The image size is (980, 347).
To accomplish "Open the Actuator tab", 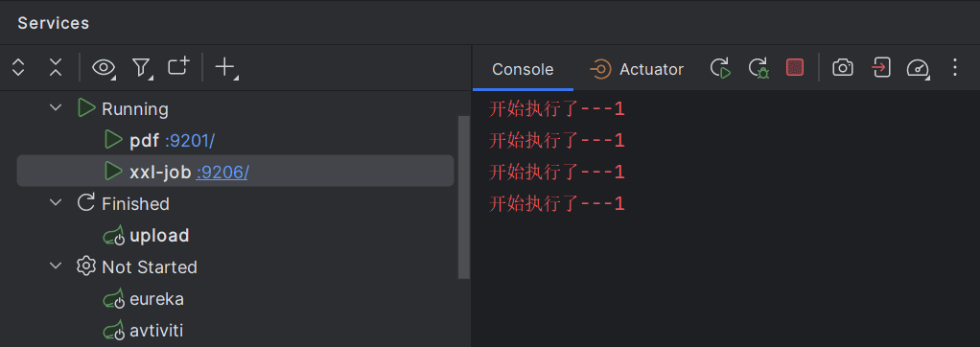I will (x=637, y=69).
